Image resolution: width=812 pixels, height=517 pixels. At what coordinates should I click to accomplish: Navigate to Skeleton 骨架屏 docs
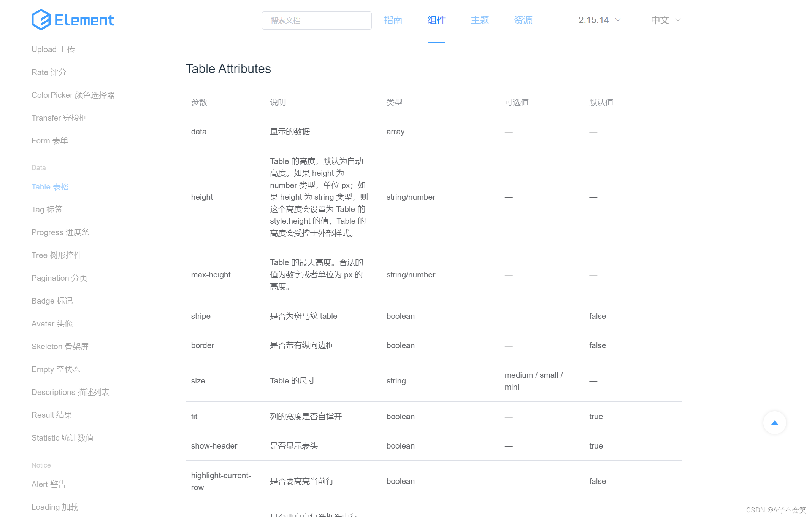(x=60, y=346)
